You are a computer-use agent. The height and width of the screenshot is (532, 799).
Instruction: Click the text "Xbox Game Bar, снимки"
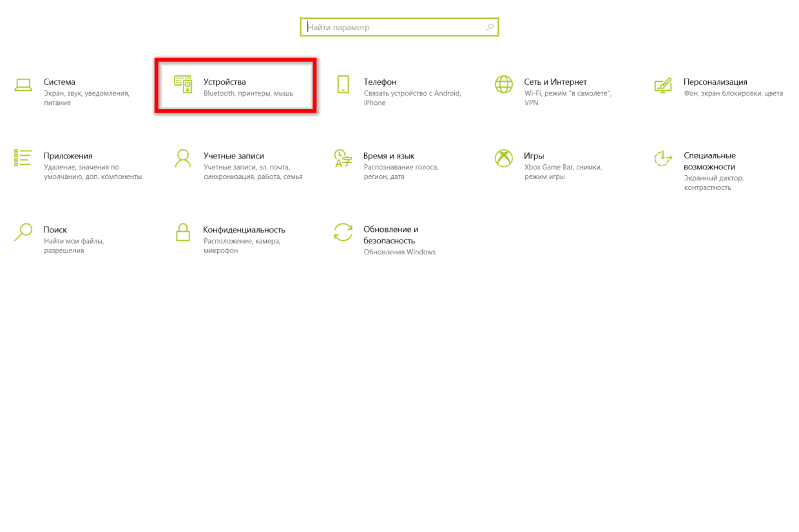pyautogui.click(x=563, y=172)
